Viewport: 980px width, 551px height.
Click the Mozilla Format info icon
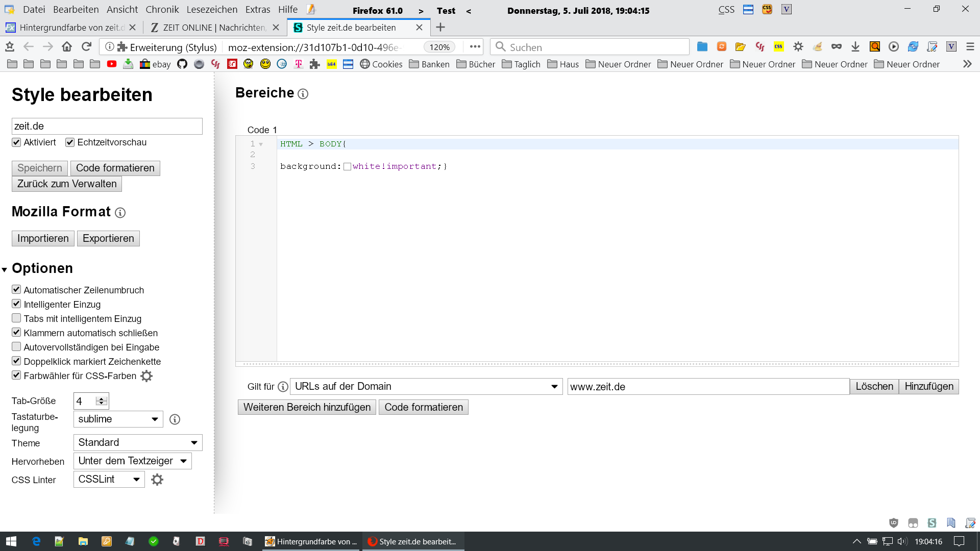point(120,213)
